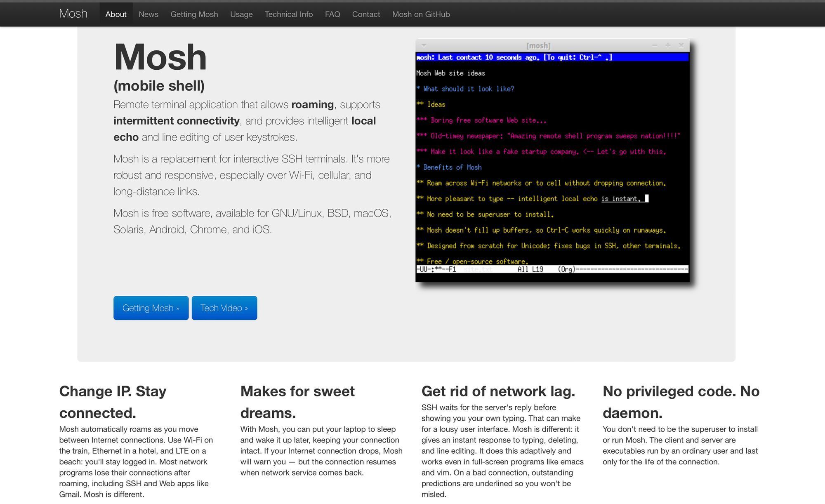Click the terminal window minimize dash icon

point(655,45)
